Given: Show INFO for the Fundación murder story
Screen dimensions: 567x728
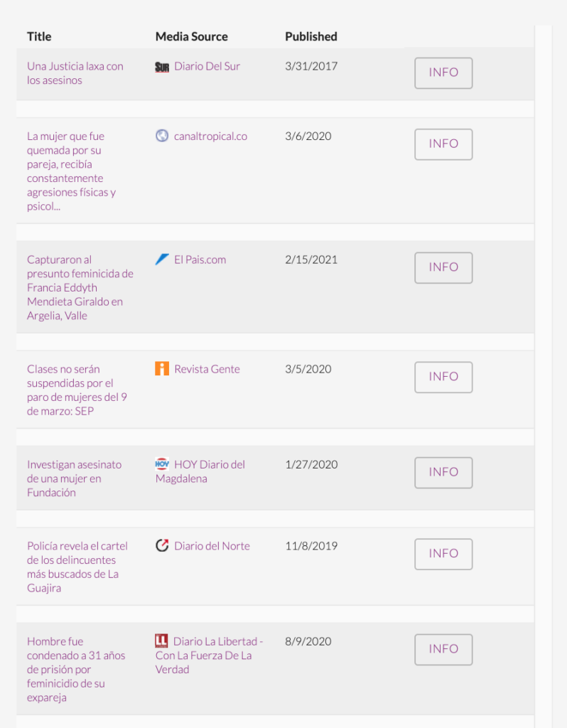Looking at the screenshot, I should click(443, 472).
